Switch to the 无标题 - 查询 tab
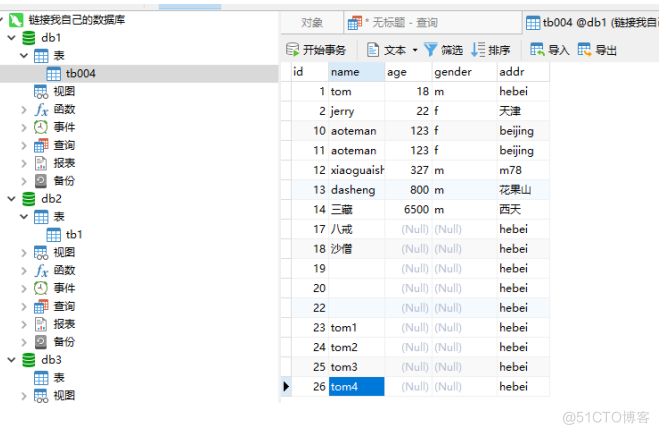 point(433,22)
